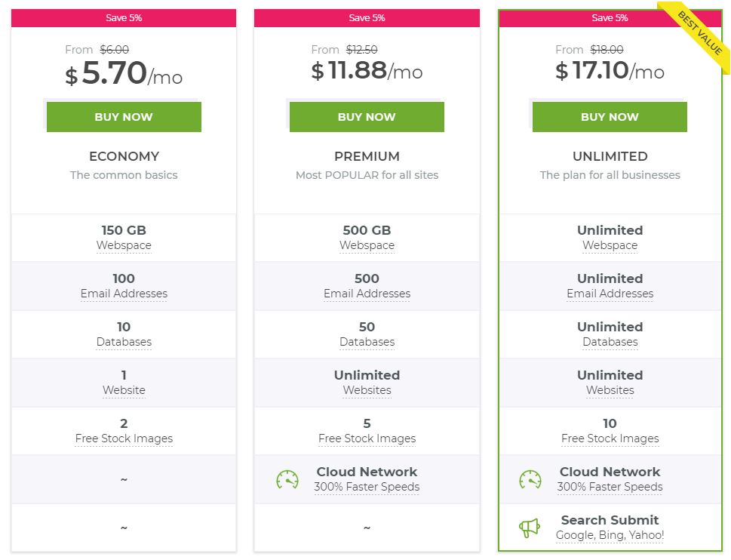Click the Search Submit megaphone icon
Viewport: 731px width, 560px height.
pos(530,528)
